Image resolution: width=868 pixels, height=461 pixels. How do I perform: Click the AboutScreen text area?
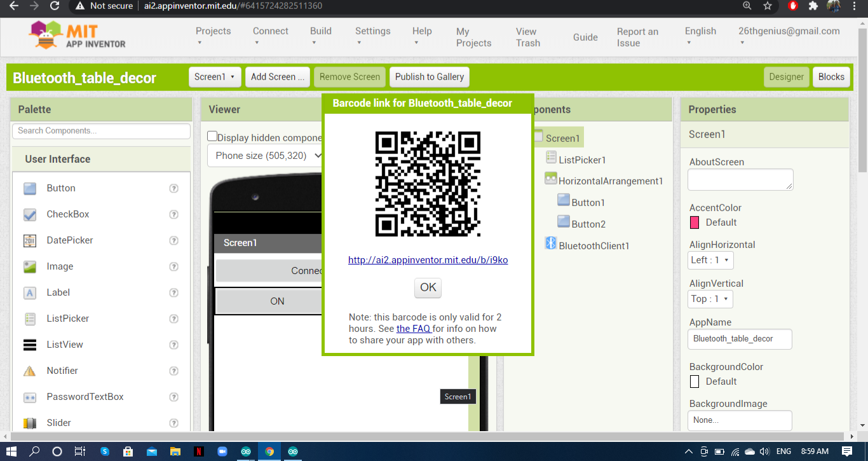(740, 179)
